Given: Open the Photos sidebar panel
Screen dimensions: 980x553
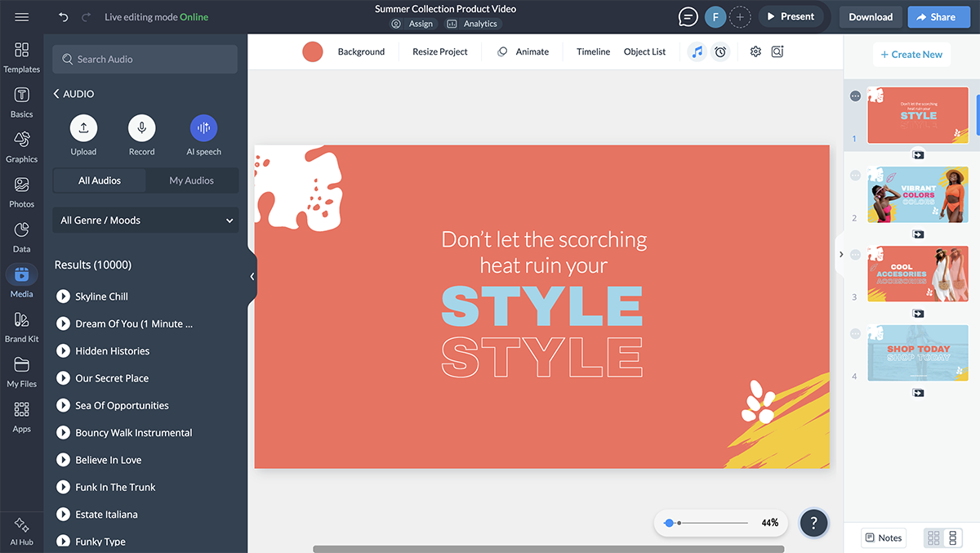Looking at the screenshot, I should pyautogui.click(x=22, y=192).
